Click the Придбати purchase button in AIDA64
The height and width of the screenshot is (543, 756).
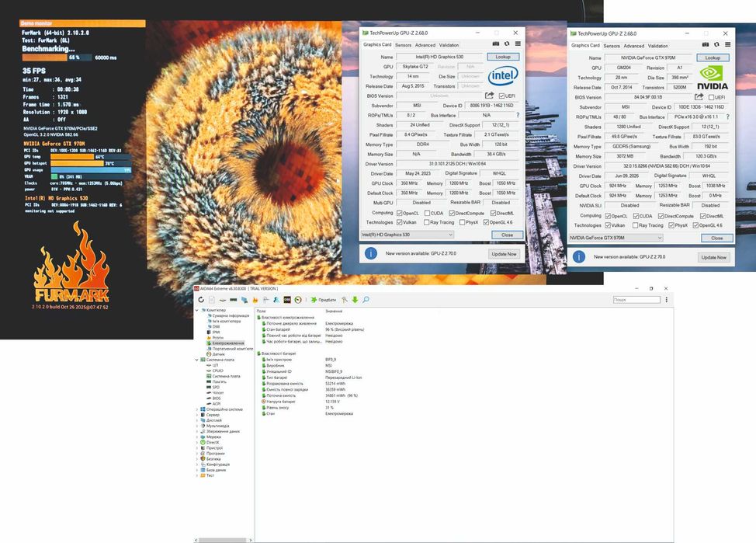pos(324,300)
